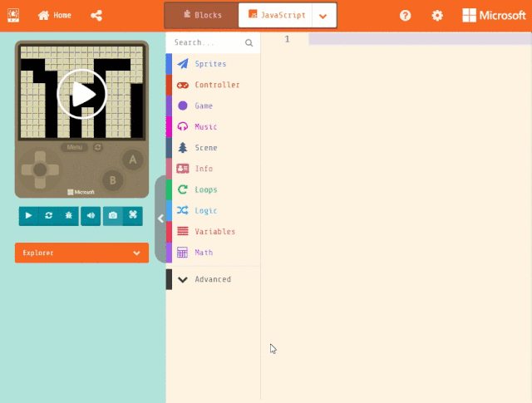Open the language dropdown beside JavaScript
This screenshot has height=403, width=532.
[x=323, y=16]
